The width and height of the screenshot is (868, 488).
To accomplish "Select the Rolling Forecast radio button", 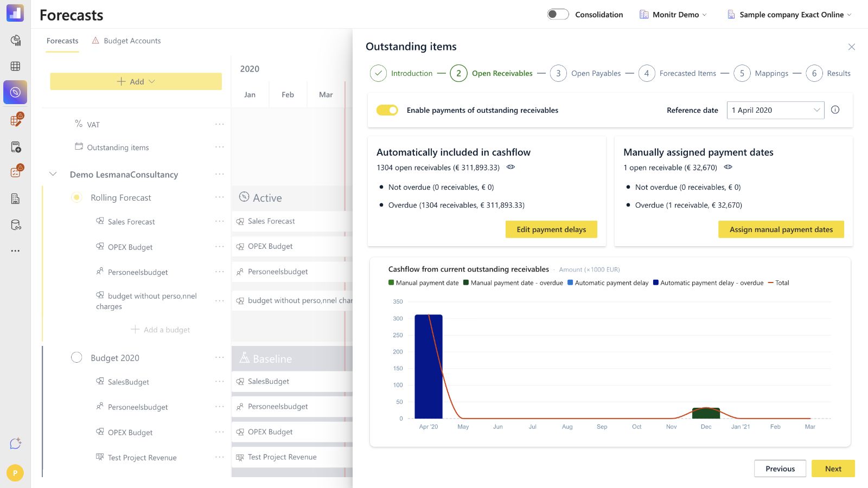I will tap(76, 197).
